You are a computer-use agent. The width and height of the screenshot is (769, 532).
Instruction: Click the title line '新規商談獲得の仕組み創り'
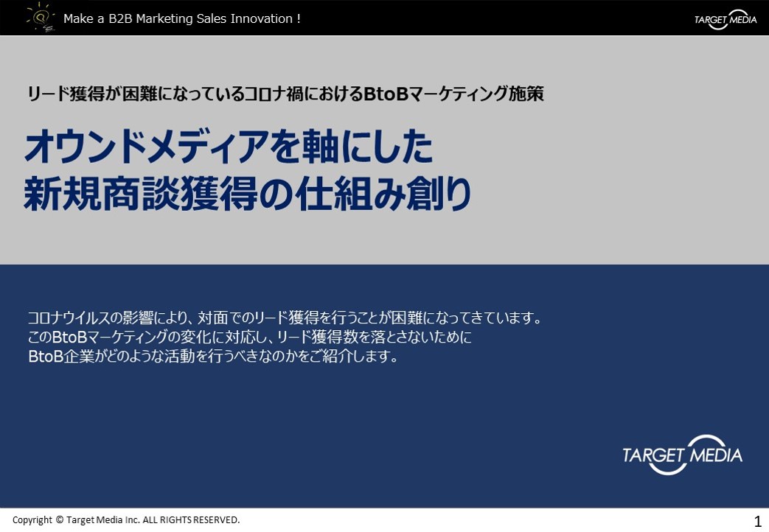point(248,193)
